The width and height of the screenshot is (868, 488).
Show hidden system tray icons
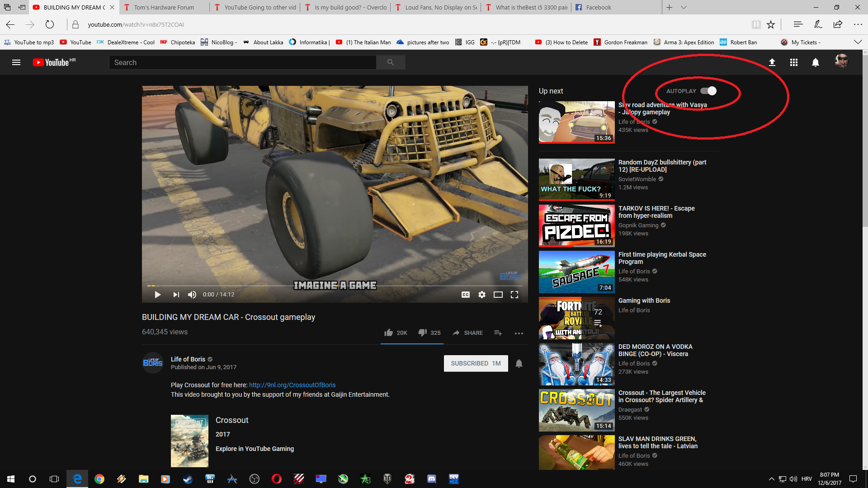(771, 479)
